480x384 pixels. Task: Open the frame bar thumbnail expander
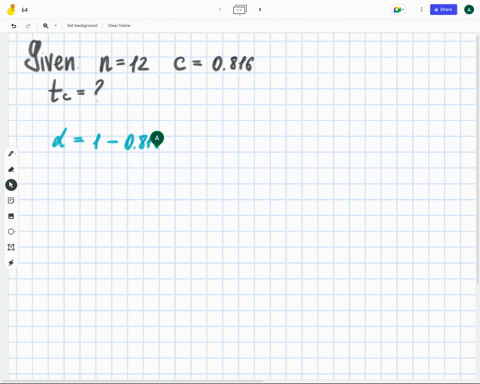(240, 10)
